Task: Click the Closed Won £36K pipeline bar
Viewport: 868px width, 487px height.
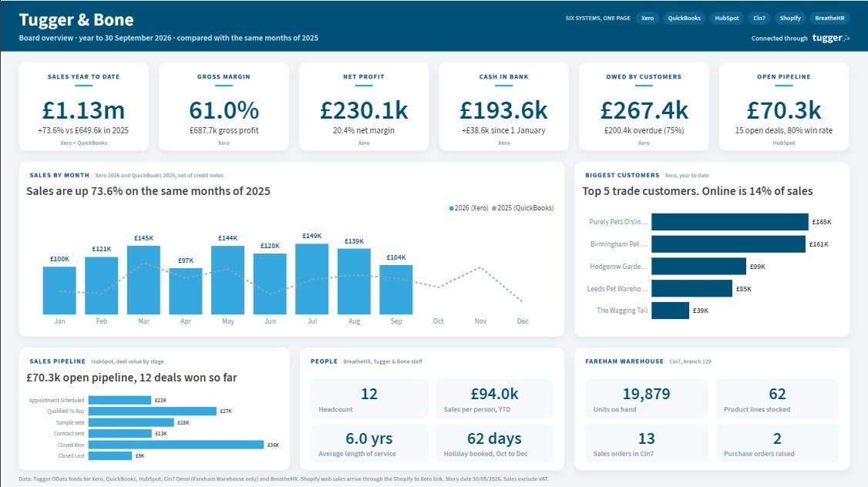Action: pos(176,445)
